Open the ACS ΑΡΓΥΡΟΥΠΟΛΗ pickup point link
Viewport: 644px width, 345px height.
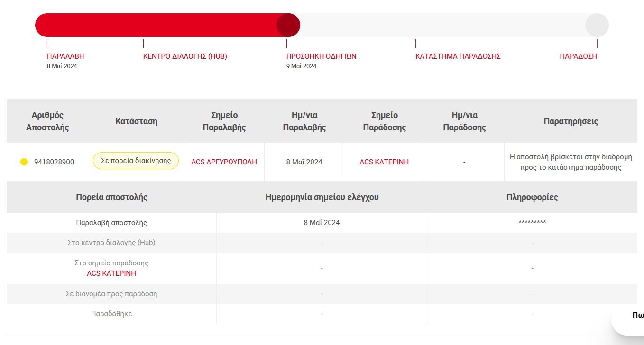pyautogui.click(x=224, y=162)
